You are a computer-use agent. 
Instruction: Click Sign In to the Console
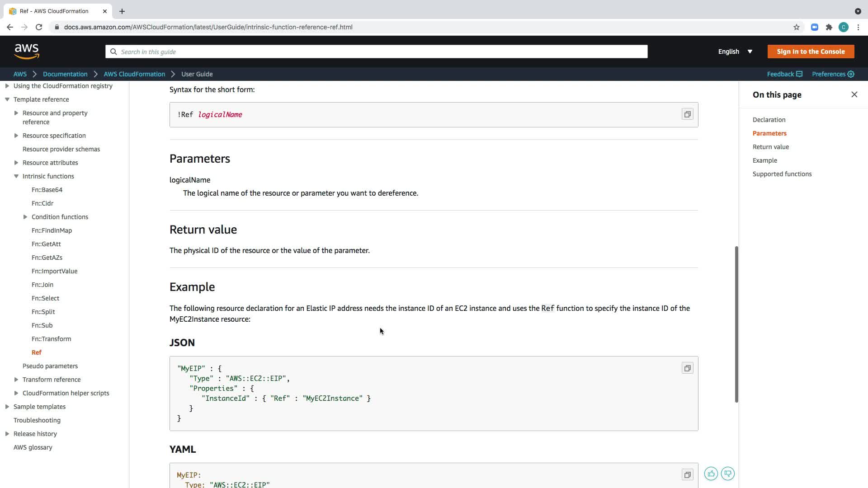(811, 52)
